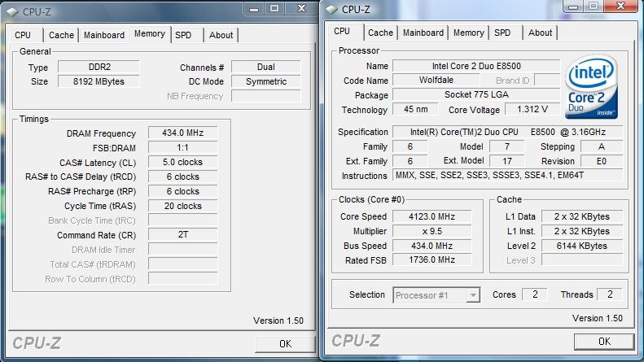Viewport: 644px width, 362px height.
Task: Maximize the right CPU-Z window
Action: [594, 7]
